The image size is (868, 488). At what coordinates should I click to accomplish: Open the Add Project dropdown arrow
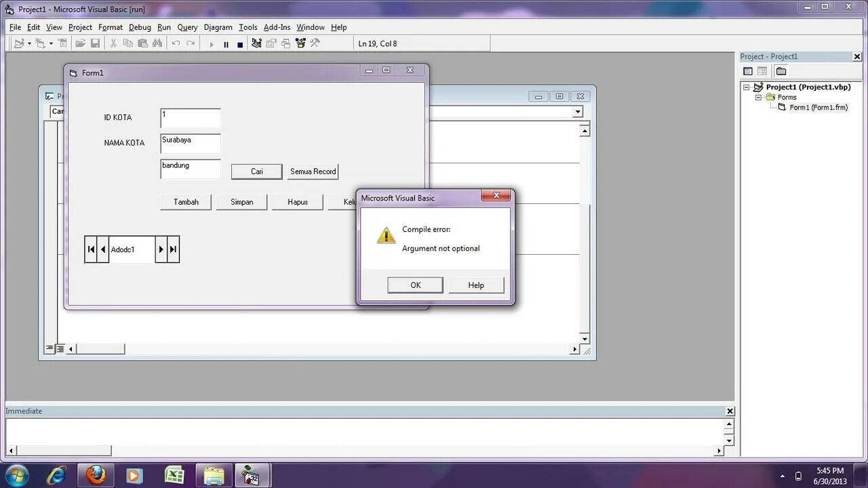(x=29, y=43)
